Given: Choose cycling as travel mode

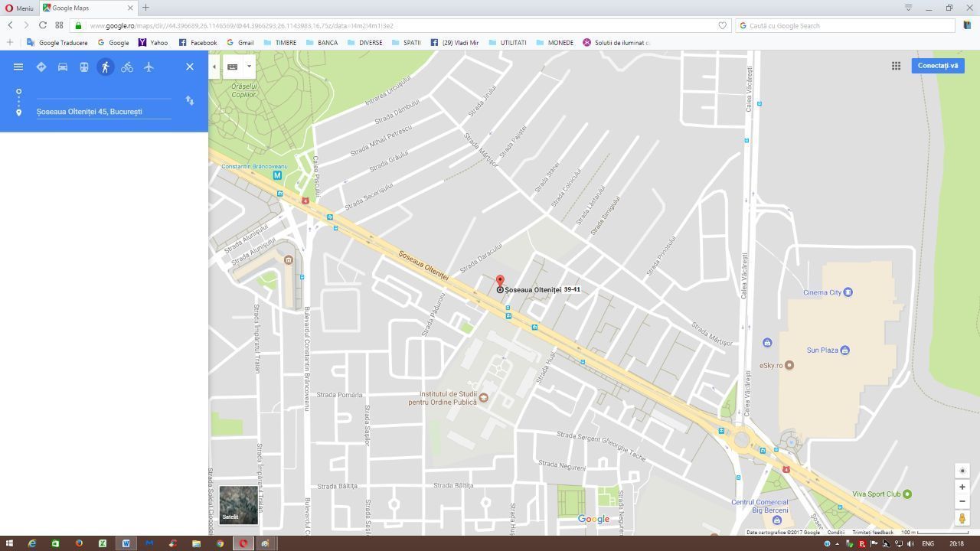Looking at the screenshot, I should [127, 67].
